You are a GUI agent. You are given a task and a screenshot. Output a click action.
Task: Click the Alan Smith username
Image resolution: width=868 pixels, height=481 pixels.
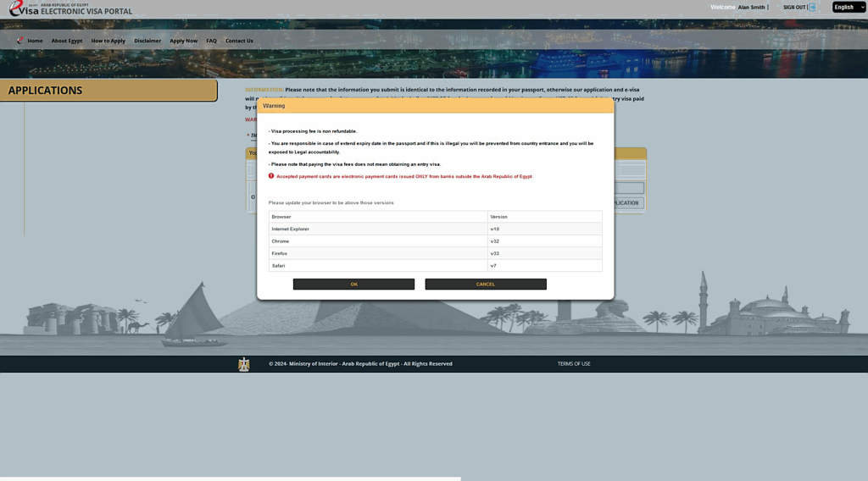(x=751, y=7)
